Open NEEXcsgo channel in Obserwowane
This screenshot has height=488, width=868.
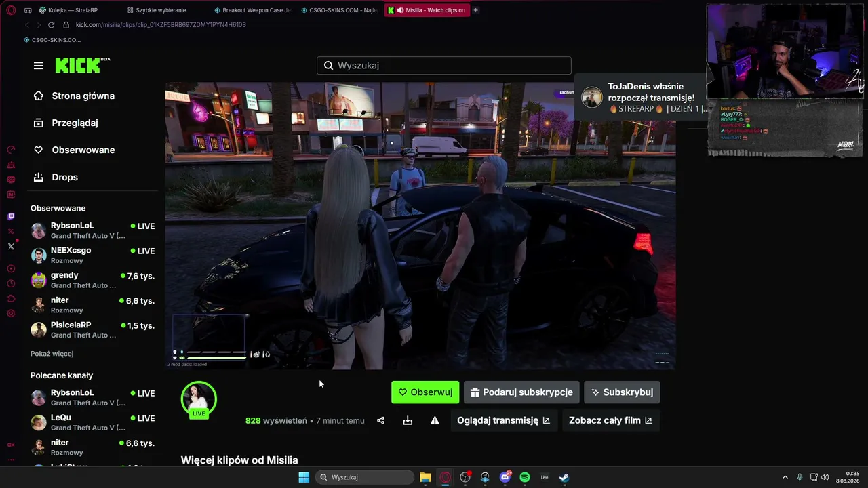point(94,256)
